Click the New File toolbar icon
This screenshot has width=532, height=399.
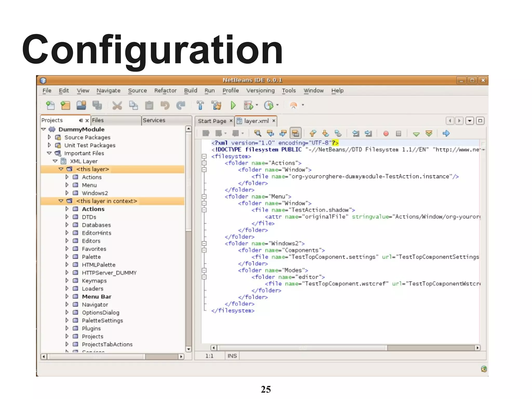click(50, 105)
